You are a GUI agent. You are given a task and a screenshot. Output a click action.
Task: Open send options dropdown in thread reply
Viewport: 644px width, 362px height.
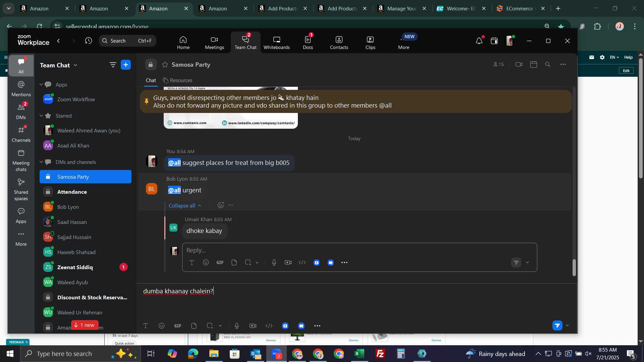click(x=527, y=262)
